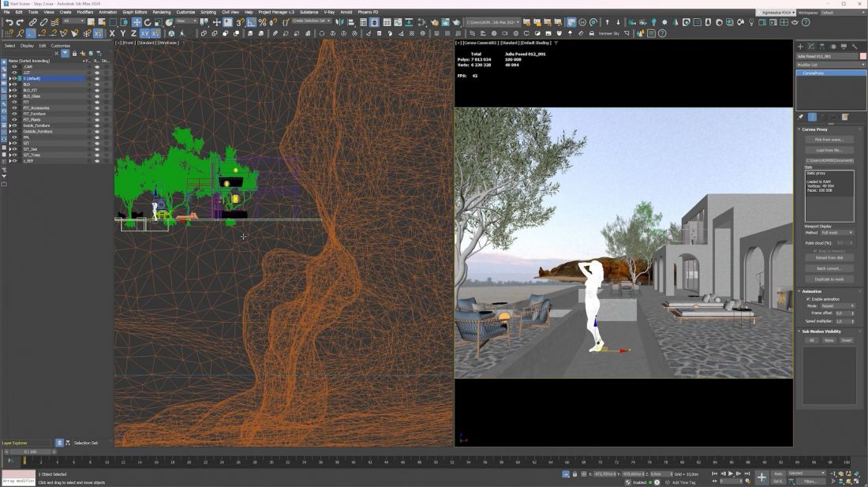
Task: Click the help question mark in main toolbar
Action: 806,22
